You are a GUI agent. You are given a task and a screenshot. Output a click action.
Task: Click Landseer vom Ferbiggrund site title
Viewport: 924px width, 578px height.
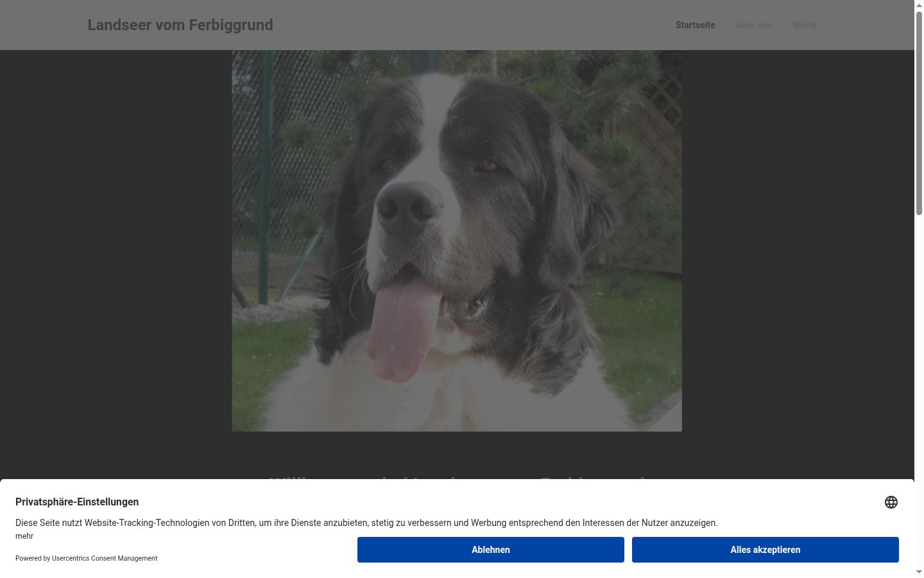pyautogui.click(x=180, y=25)
